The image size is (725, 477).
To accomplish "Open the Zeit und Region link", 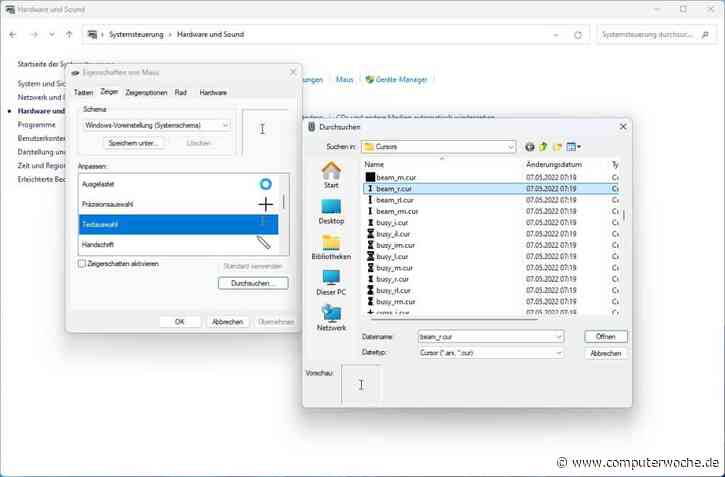I will [42, 165].
